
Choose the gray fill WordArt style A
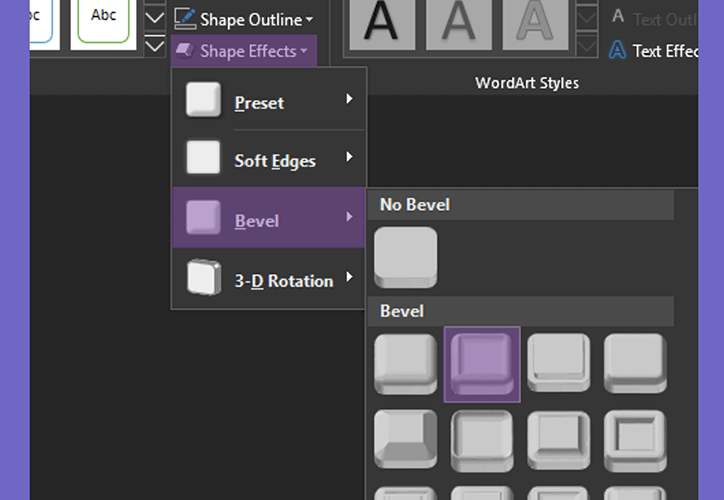pos(459,24)
